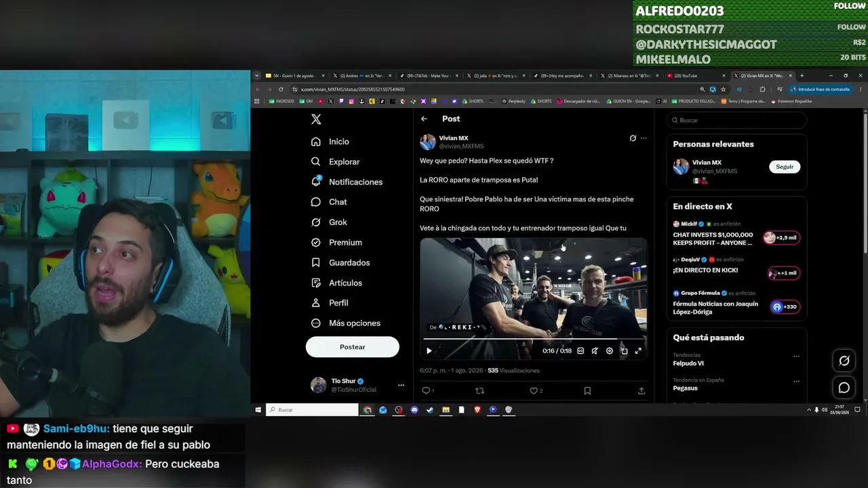Click the X logo in the sidebar
The width and height of the screenshot is (868, 488).
316,119
